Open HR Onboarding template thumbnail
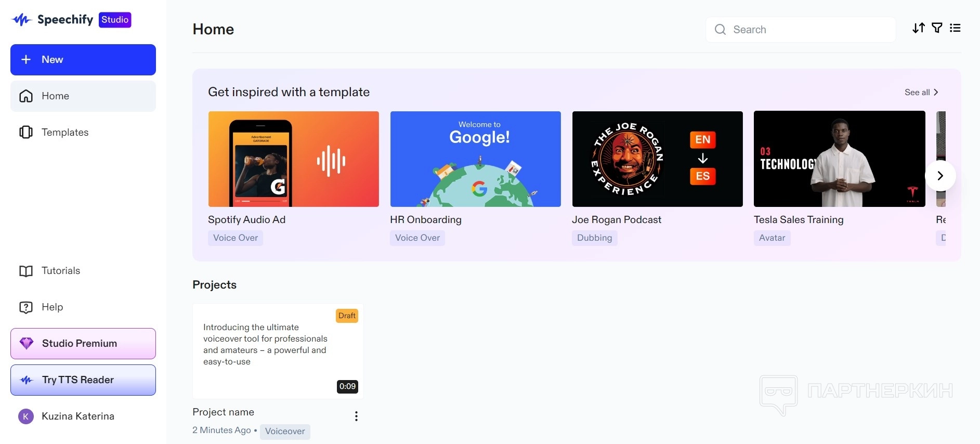This screenshot has height=444, width=980. click(476, 159)
